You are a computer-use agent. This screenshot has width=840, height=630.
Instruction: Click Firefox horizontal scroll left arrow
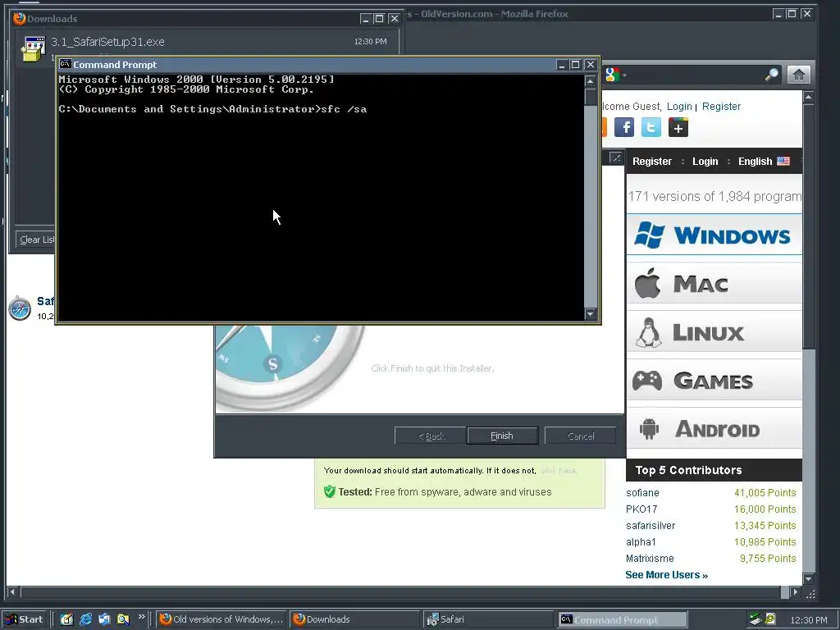pos(12,592)
